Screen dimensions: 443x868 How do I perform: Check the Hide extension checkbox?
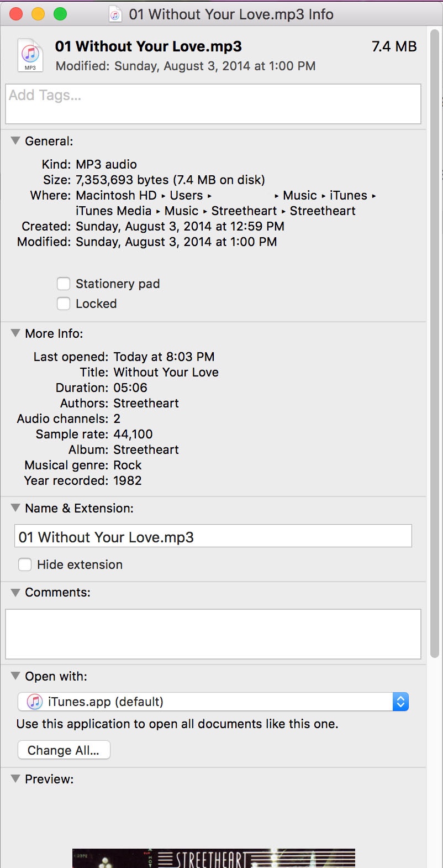25,564
